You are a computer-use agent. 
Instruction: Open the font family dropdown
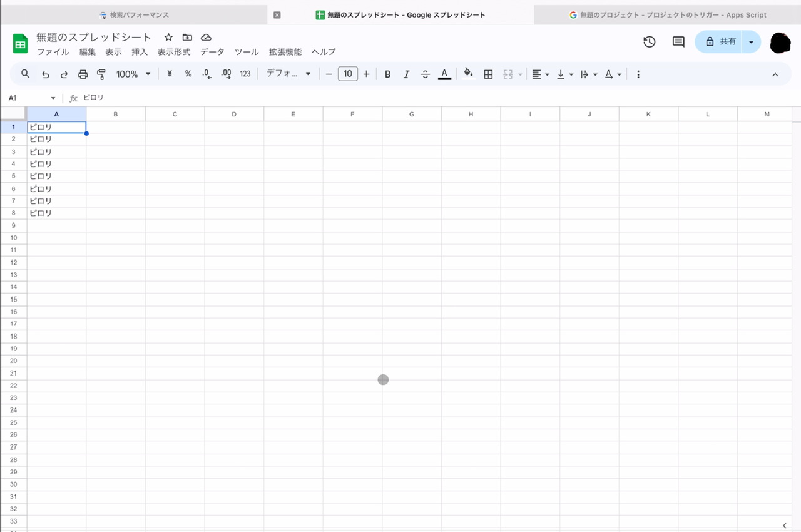pyautogui.click(x=288, y=74)
